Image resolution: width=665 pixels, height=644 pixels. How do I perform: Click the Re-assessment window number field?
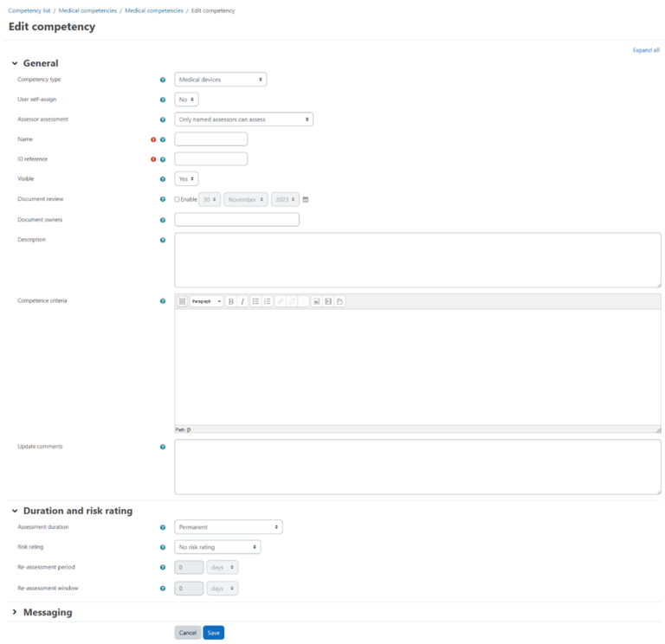tap(189, 589)
